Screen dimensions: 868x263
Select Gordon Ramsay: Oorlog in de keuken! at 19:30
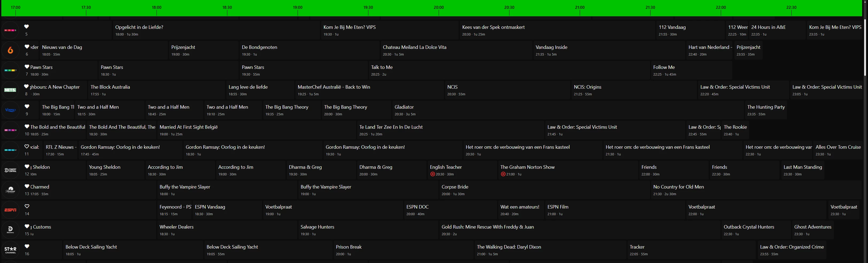(393, 150)
